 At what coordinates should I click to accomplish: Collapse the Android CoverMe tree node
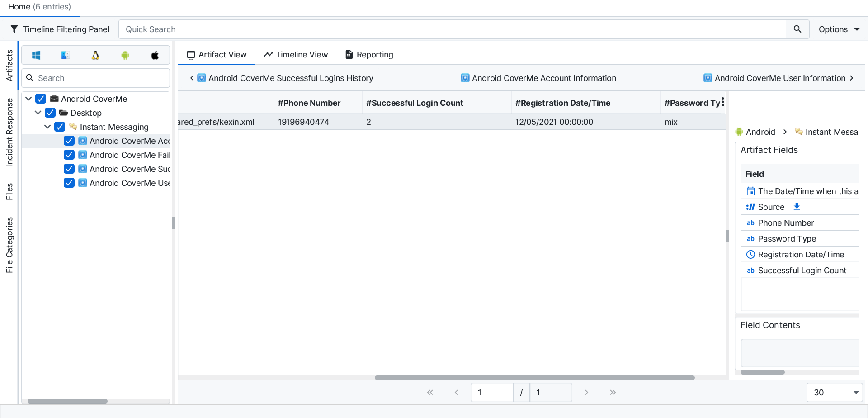(x=28, y=99)
